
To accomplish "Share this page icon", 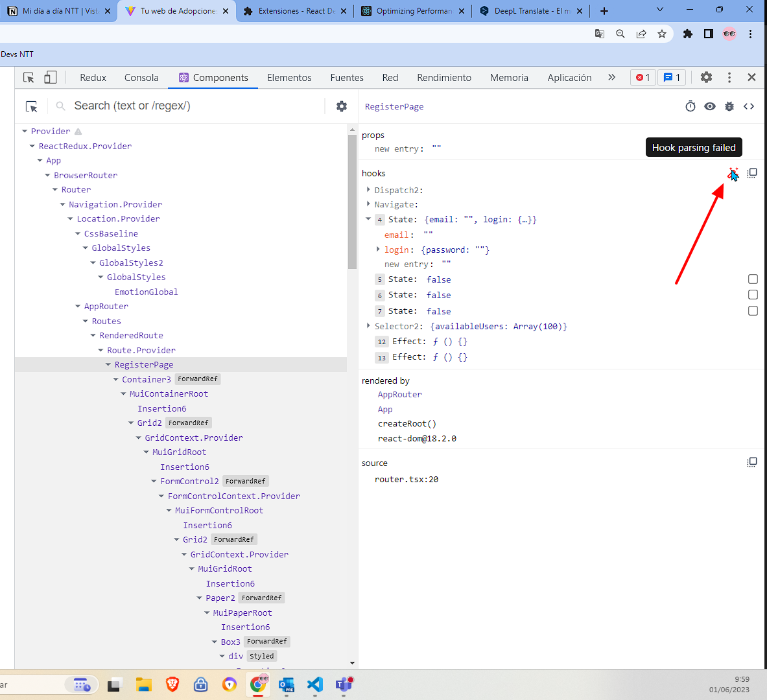I will point(641,34).
